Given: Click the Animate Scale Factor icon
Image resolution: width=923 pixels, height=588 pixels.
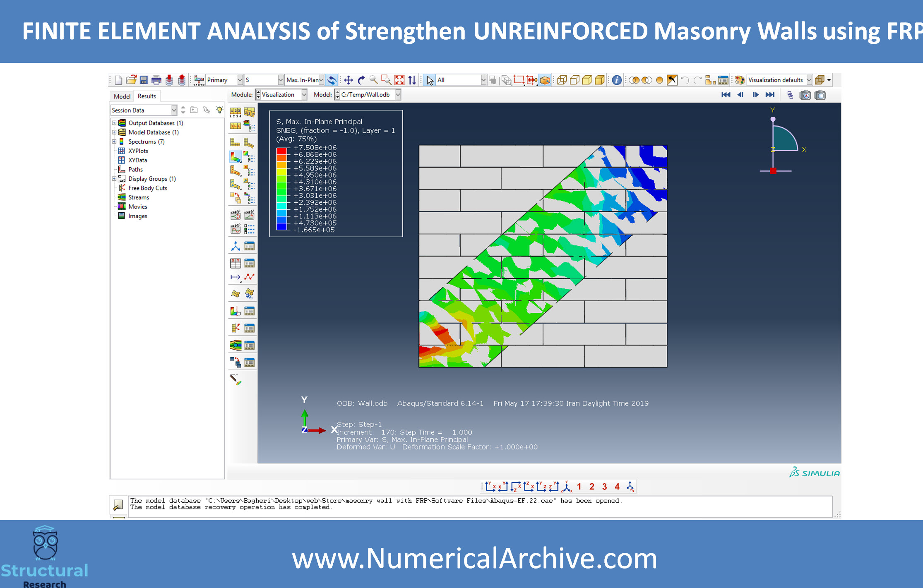Looking at the screenshot, I should click(236, 215).
